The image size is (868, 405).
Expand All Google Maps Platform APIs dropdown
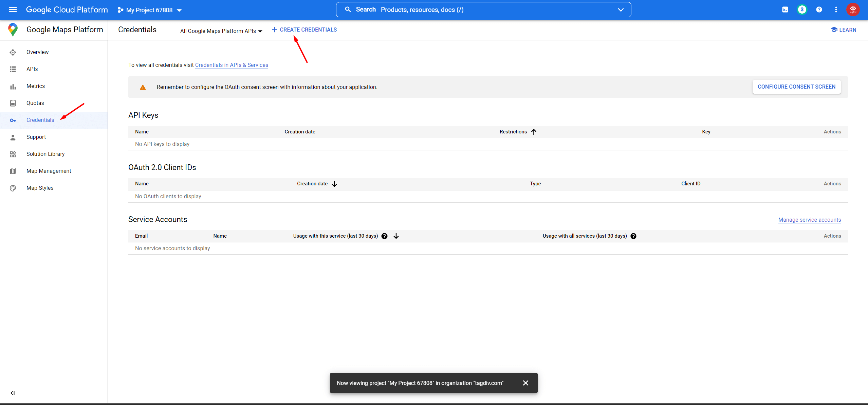pyautogui.click(x=221, y=31)
